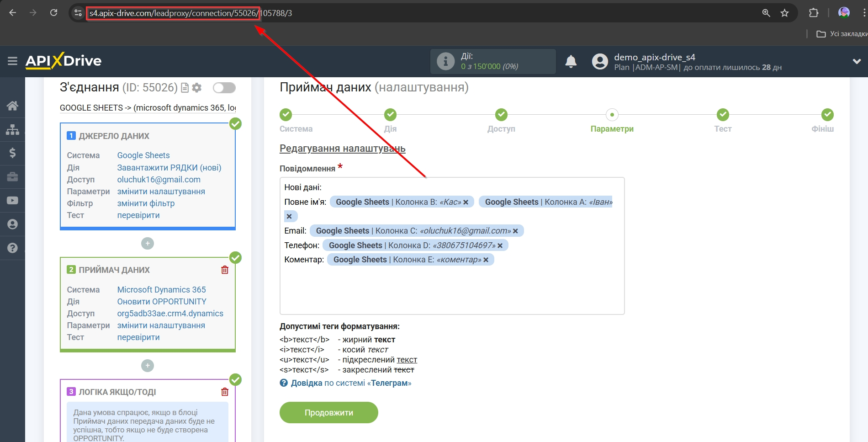This screenshot has width=868, height=442.
Task: Expand the account dropdown chevron
Action: point(857,61)
